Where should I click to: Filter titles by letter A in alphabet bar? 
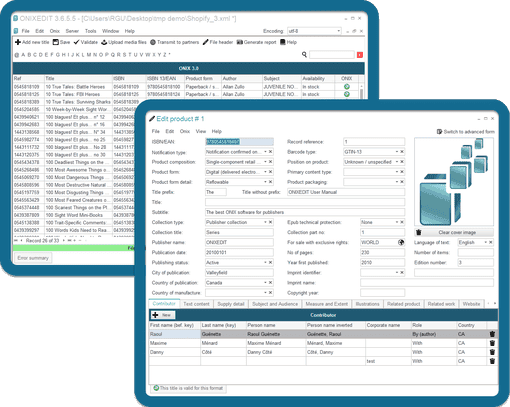pos(23,55)
